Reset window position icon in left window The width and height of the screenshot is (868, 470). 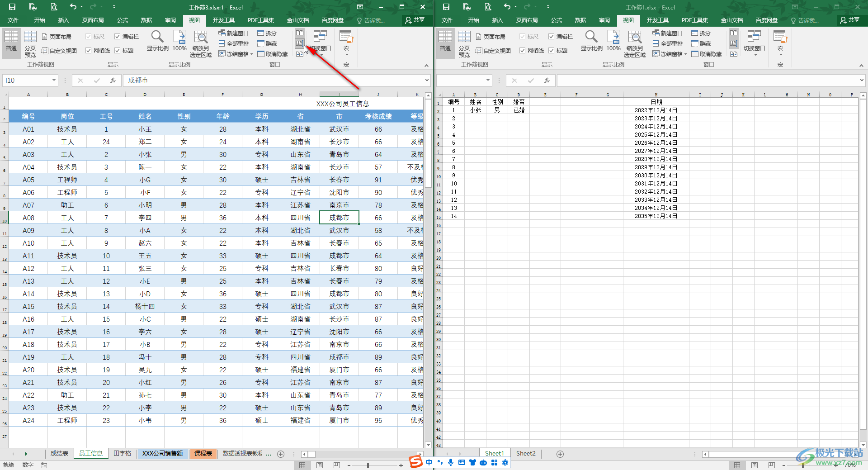point(300,54)
